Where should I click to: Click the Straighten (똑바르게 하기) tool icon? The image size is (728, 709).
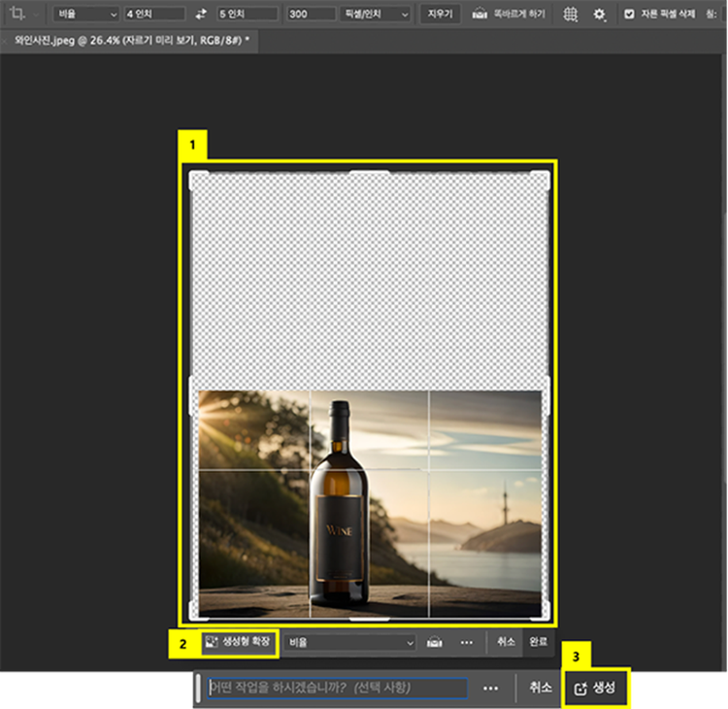coord(480,15)
